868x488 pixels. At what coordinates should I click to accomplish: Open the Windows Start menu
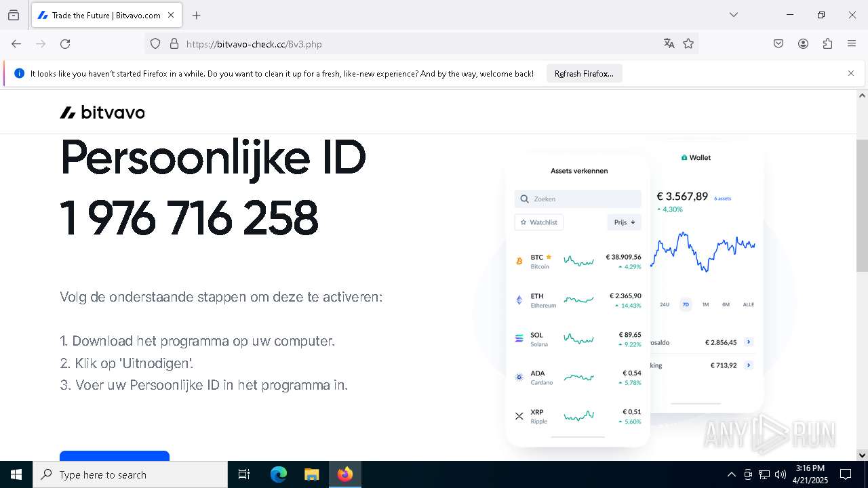[16, 474]
